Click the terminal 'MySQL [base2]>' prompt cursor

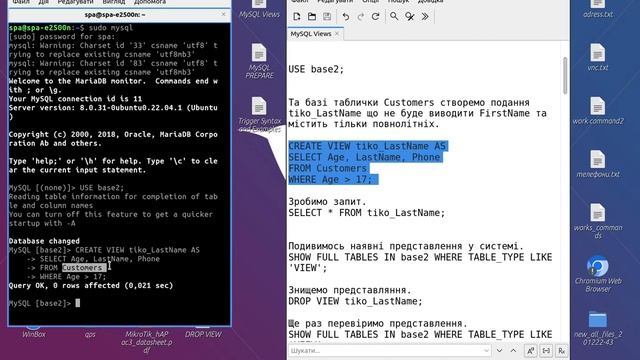pos(78,303)
